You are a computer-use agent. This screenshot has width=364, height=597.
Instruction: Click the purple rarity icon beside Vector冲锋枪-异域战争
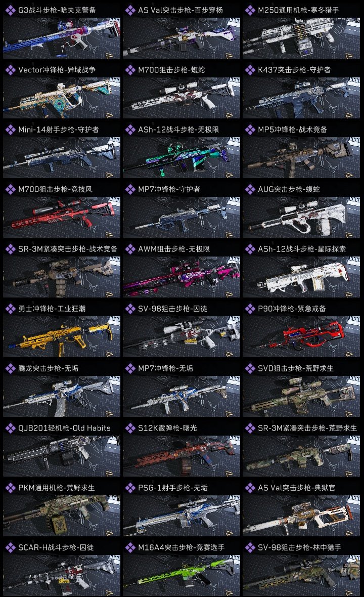(x=11, y=70)
